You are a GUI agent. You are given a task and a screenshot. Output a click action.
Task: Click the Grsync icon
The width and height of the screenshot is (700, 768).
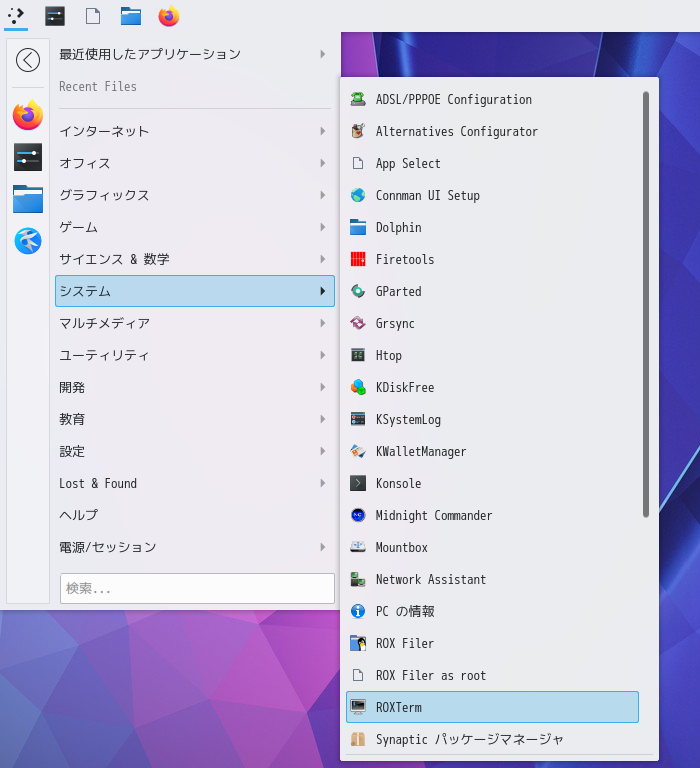point(358,323)
